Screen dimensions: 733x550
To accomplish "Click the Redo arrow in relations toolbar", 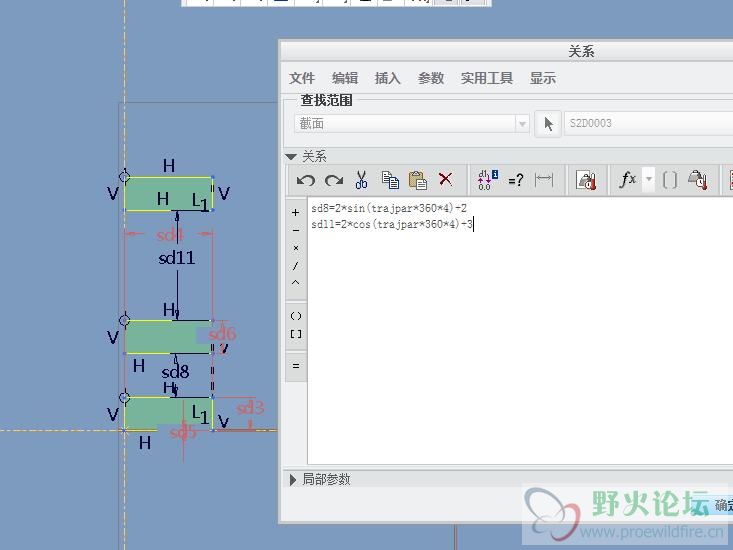I will tap(334, 180).
